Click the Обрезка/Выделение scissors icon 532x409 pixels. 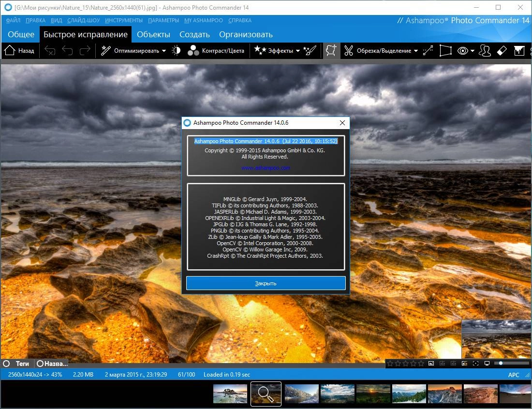click(x=348, y=51)
